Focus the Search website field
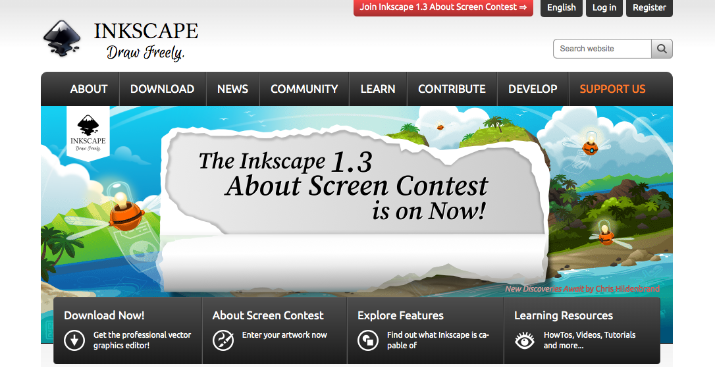Screen dimensions: 715x367 [602, 49]
